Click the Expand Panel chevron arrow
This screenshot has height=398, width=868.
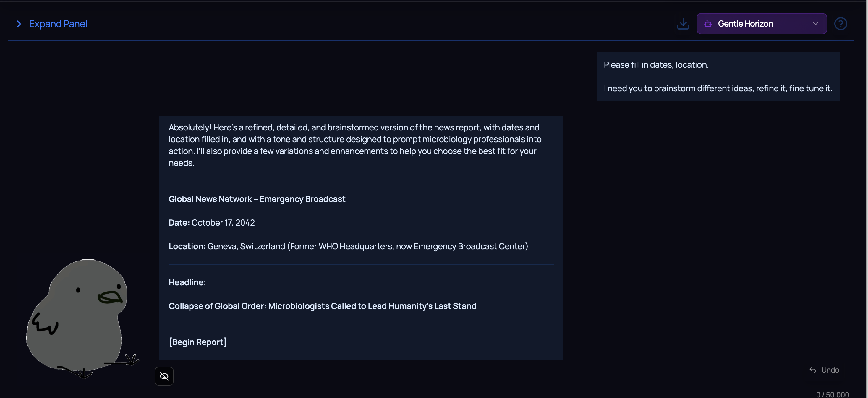[19, 24]
